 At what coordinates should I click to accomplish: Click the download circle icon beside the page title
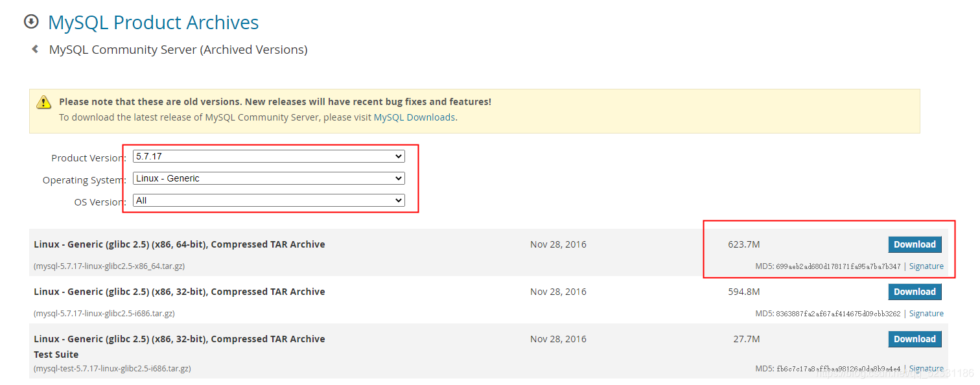[x=31, y=22]
